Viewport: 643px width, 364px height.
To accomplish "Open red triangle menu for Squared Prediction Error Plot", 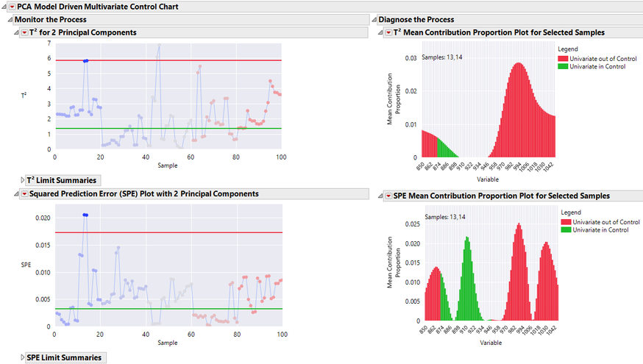I will click(24, 194).
